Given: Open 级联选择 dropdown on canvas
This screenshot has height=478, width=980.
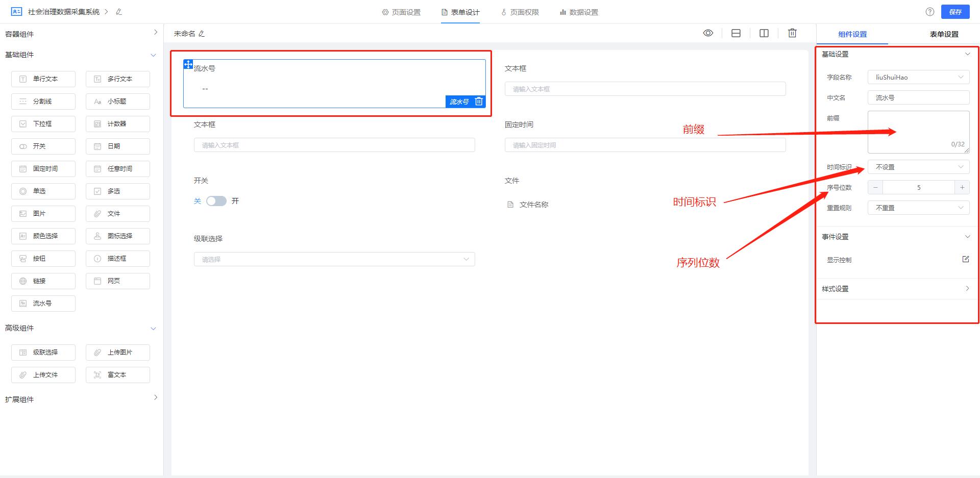Looking at the screenshot, I should (334, 259).
